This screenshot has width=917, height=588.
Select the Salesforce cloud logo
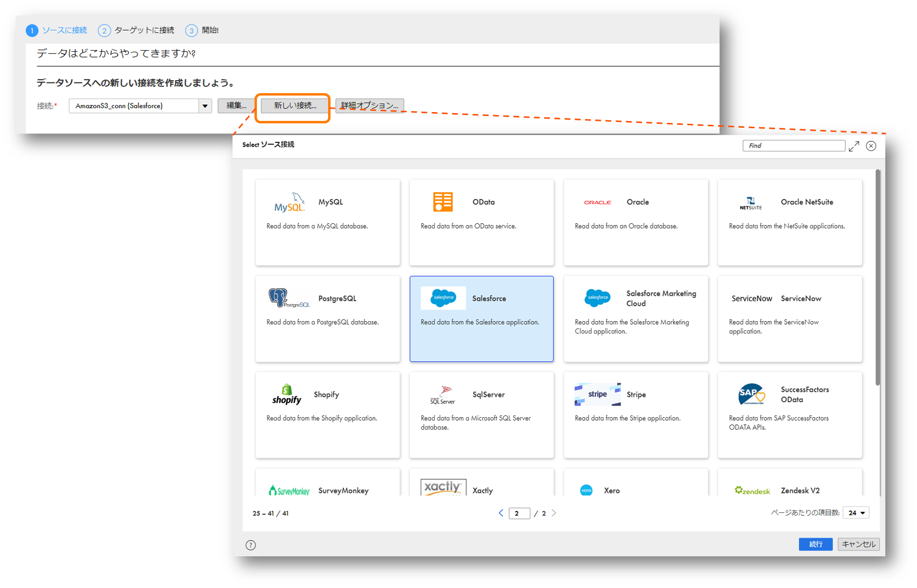pyautogui.click(x=443, y=298)
